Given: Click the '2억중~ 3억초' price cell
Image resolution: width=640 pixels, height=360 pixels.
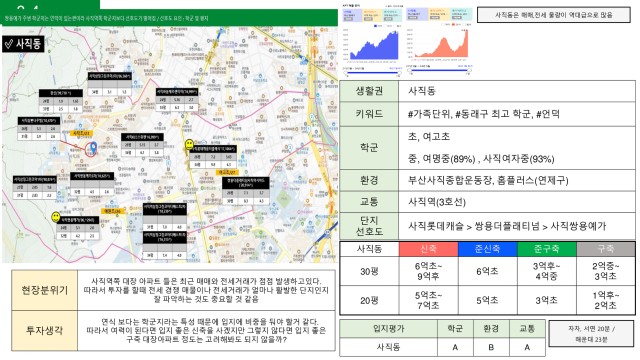Looking at the screenshot, I should [x=605, y=271].
